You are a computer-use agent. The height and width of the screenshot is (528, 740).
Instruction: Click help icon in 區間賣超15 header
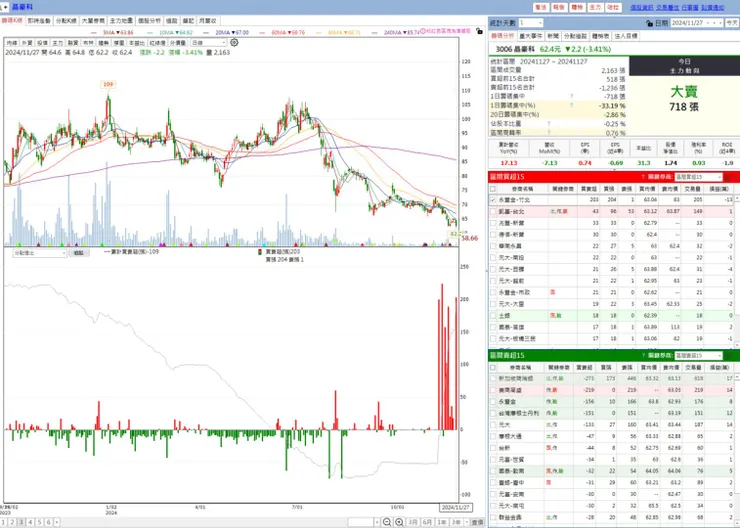pos(643,355)
